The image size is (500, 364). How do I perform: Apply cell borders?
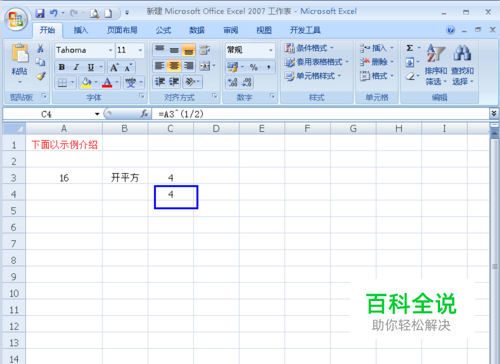tap(62, 82)
